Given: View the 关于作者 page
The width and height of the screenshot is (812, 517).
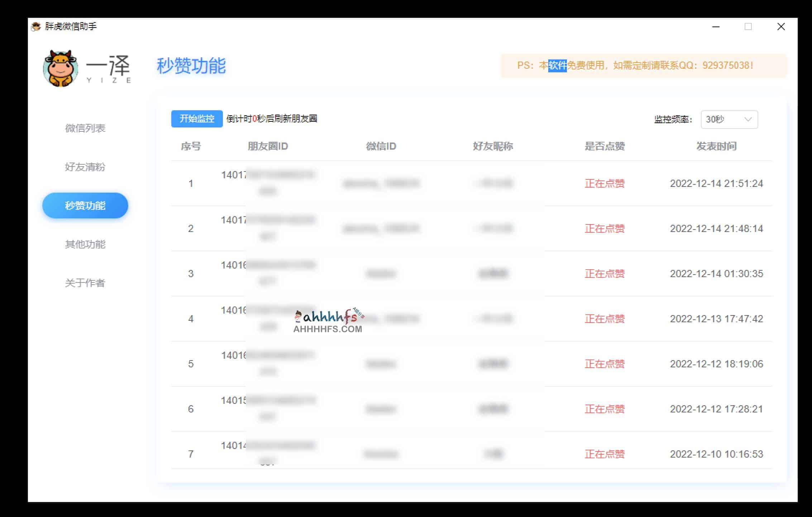Looking at the screenshot, I should 85,283.
